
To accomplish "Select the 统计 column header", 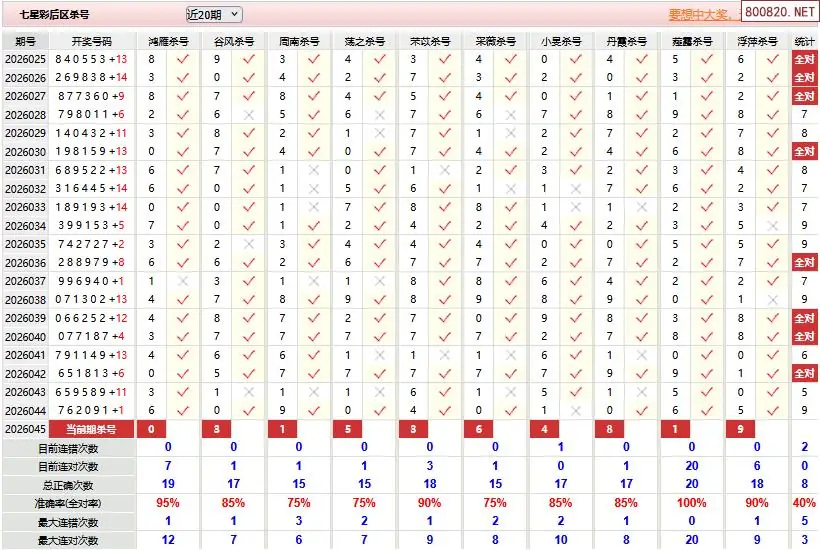I will [x=804, y=41].
